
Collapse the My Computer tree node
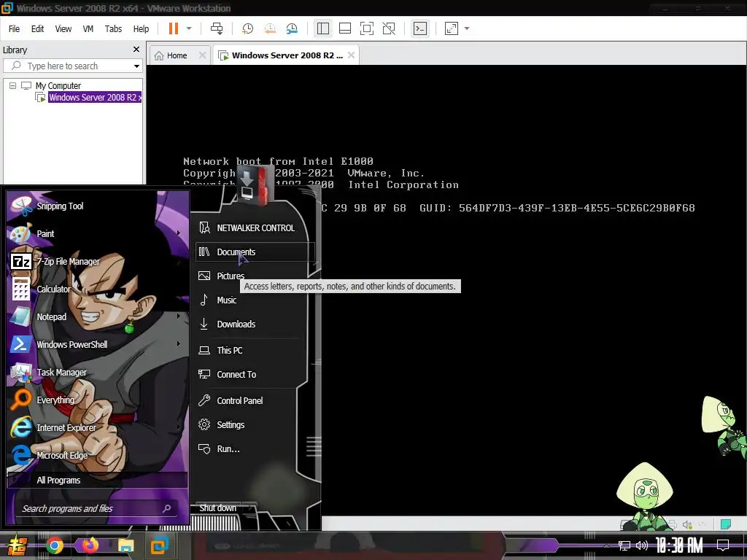click(x=13, y=86)
